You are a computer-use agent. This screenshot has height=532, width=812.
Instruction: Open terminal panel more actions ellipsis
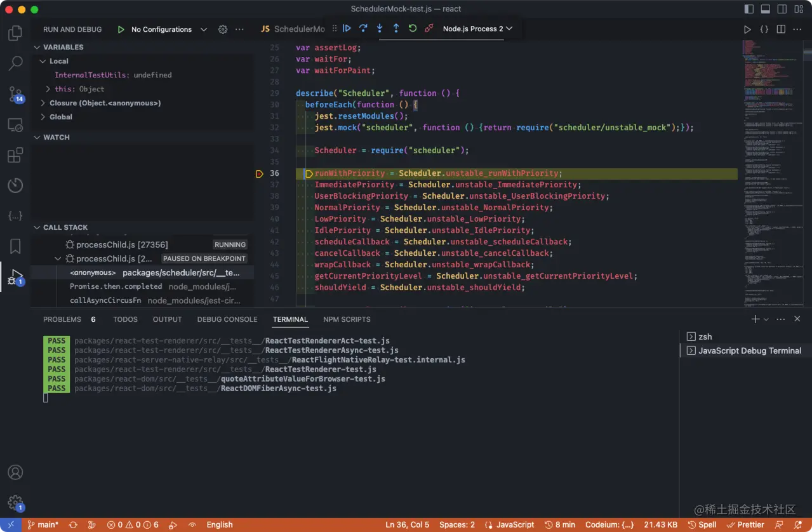point(781,319)
